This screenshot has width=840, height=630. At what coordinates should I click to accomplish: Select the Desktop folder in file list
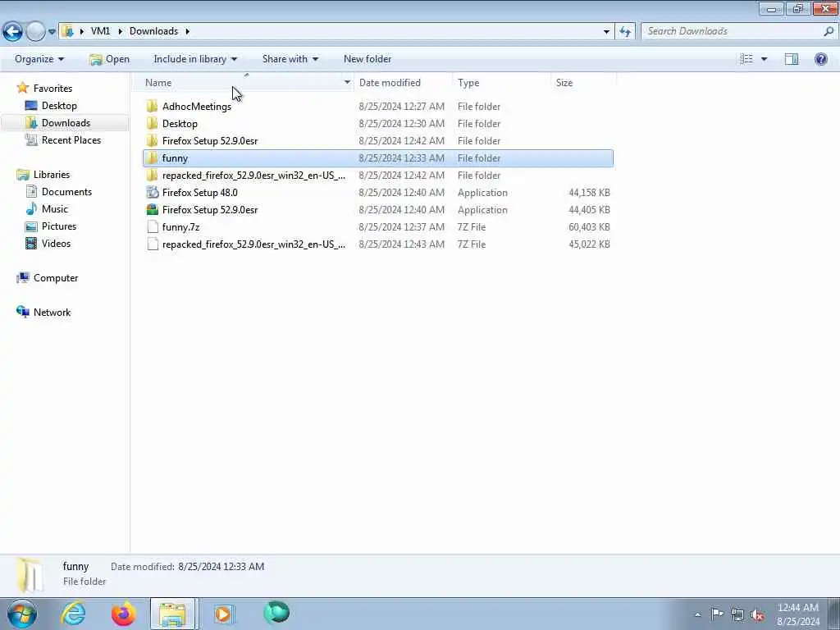(180, 124)
